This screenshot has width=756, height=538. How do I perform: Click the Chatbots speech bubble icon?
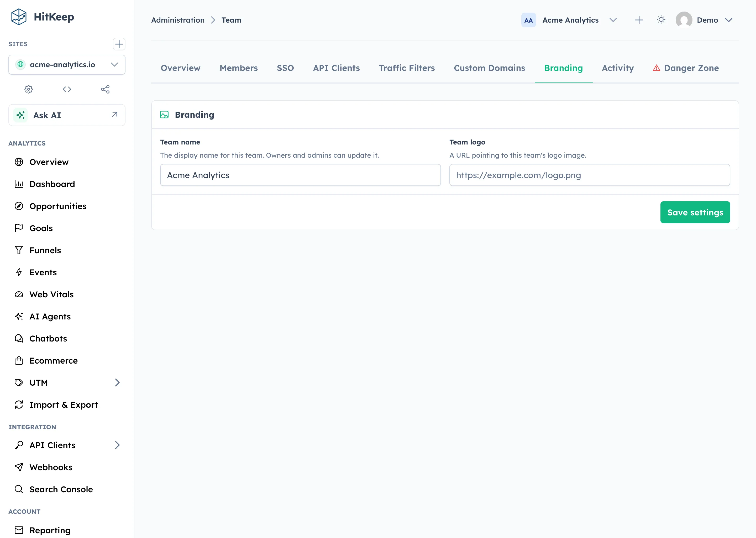click(19, 338)
